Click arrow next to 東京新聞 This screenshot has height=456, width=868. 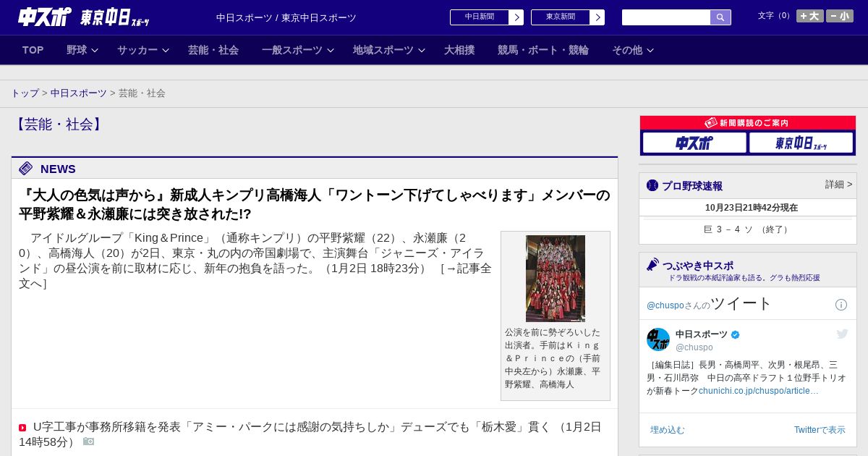click(597, 17)
